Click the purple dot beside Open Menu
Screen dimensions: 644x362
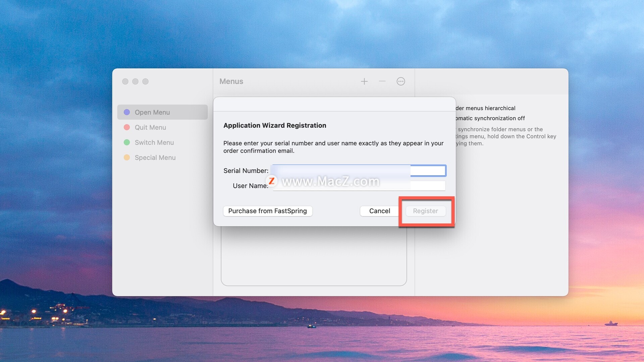point(127,112)
